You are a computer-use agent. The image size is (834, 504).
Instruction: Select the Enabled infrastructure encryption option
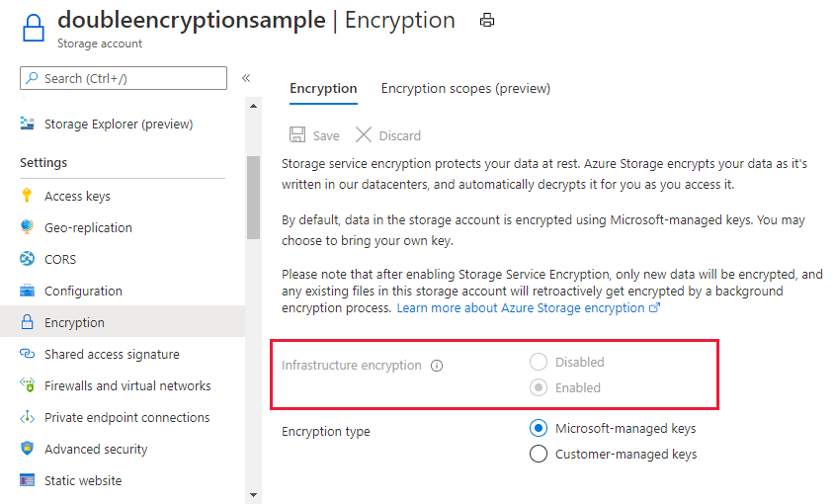pos(539,387)
